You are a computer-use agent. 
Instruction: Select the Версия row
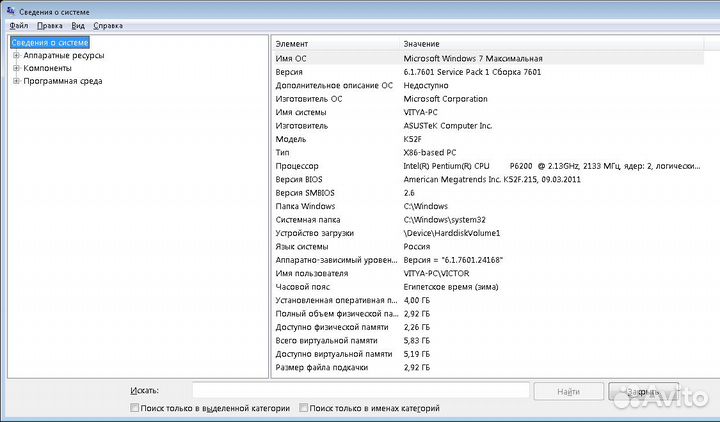[x=488, y=72]
